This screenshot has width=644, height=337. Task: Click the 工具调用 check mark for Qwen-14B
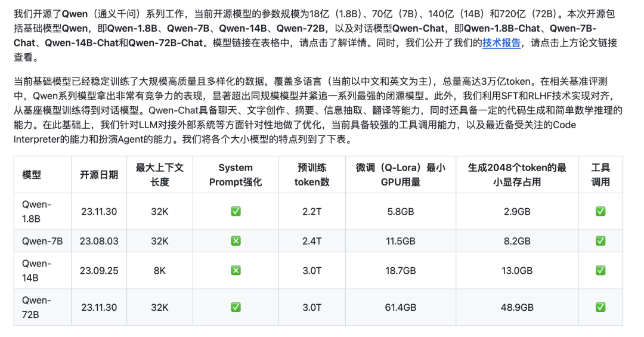click(x=600, y=271)
